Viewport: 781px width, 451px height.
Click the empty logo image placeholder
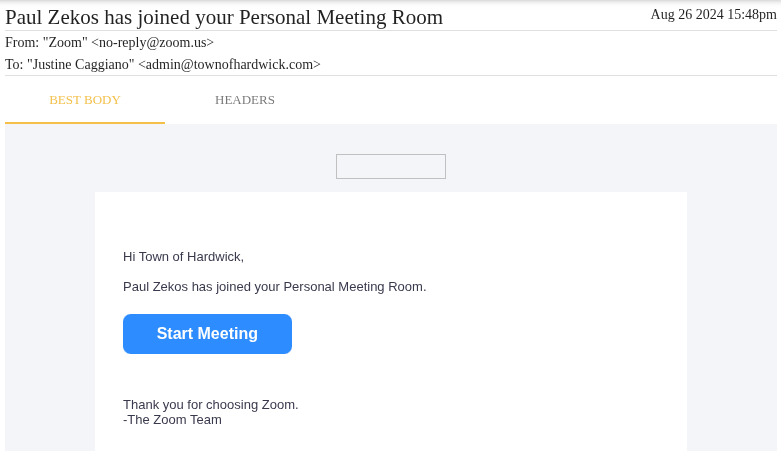click(x=391, y=166)
